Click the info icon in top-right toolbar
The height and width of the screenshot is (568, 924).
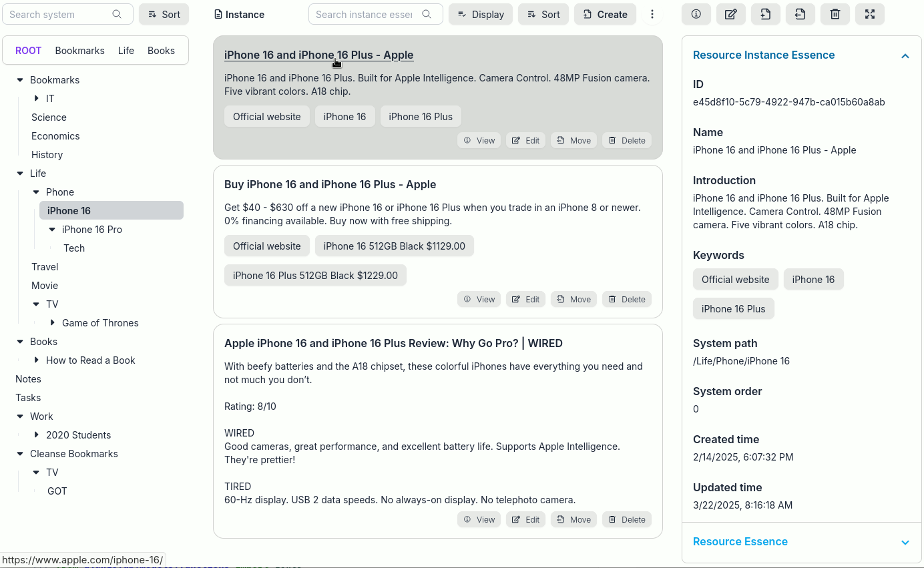click(x=696, y=14)
